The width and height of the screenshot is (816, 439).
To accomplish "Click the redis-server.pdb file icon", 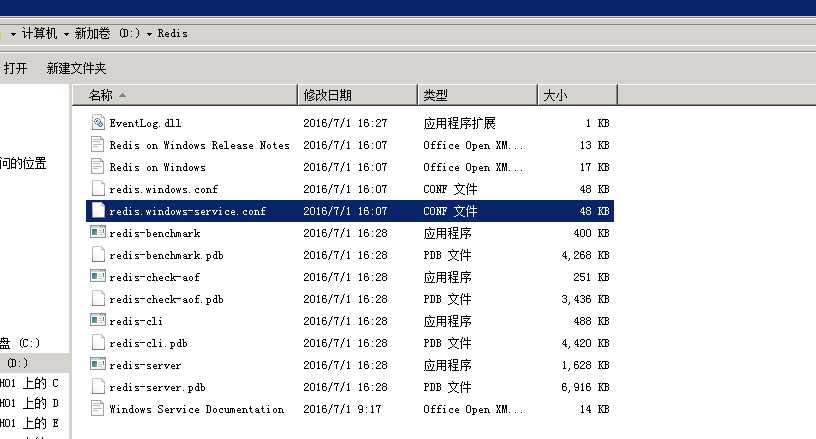I will click(x=97, y=386).
